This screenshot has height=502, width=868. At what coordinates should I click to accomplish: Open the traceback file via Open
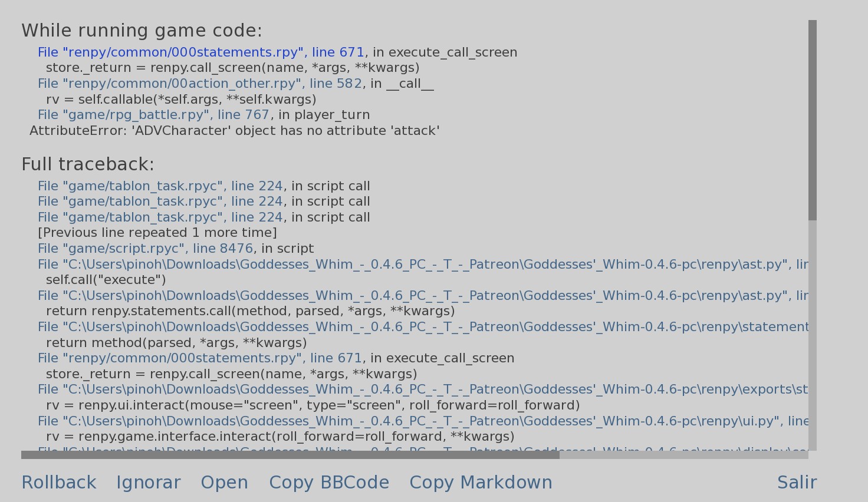coord(225,483)
